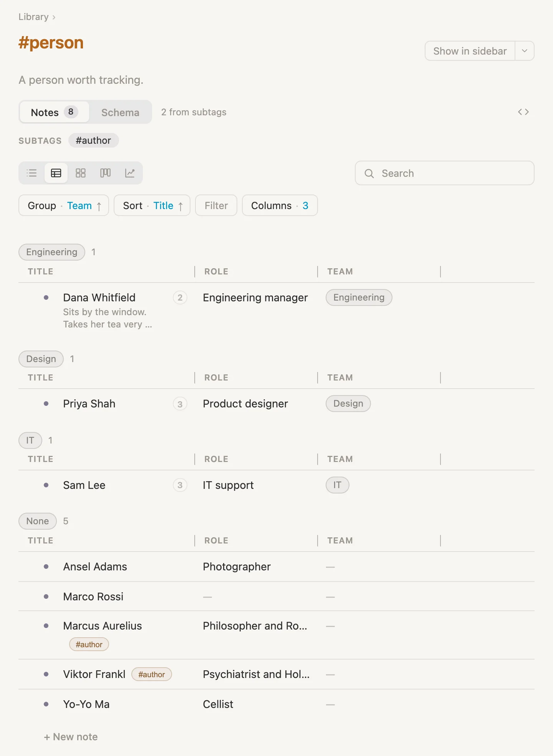Open the Group by Team dropdown
Screen dimensions: 553x756
[64, 205]
